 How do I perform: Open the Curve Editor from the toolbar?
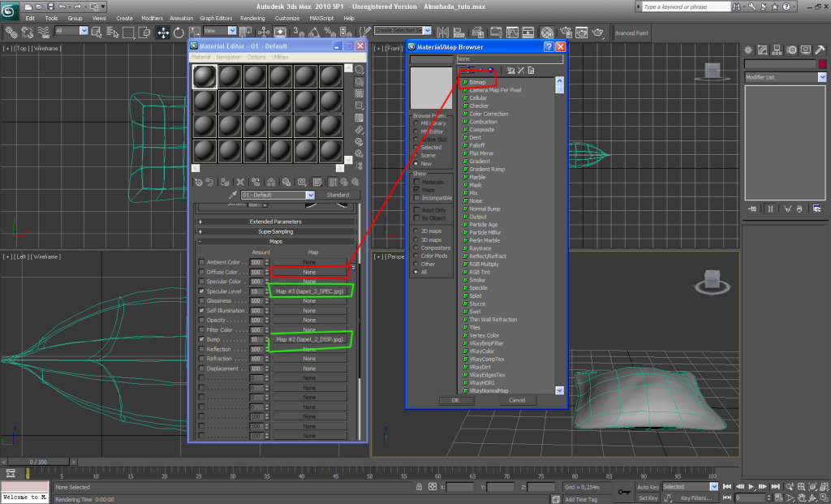click(512, 32)
